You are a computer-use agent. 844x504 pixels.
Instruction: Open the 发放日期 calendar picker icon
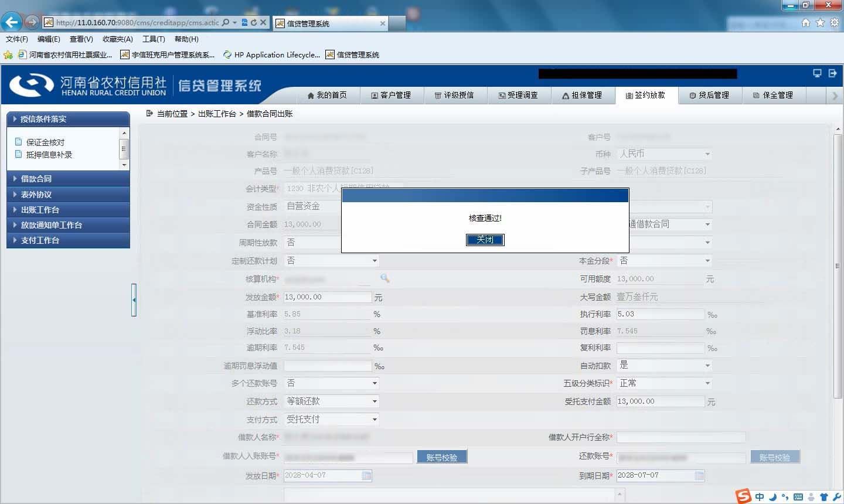tap(366, 475)
